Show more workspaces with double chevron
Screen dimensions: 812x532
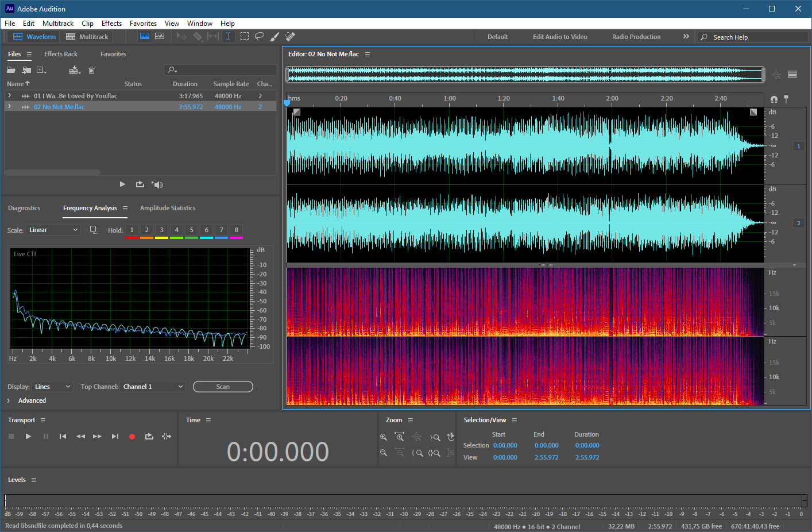pyautogui.click(x=686, y=36)
